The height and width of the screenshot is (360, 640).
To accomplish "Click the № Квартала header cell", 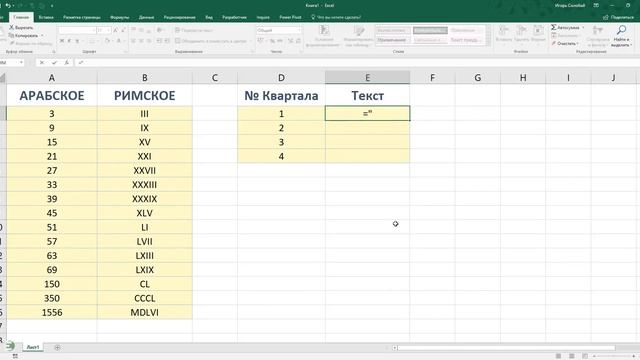I will click(x=281, y=96).
